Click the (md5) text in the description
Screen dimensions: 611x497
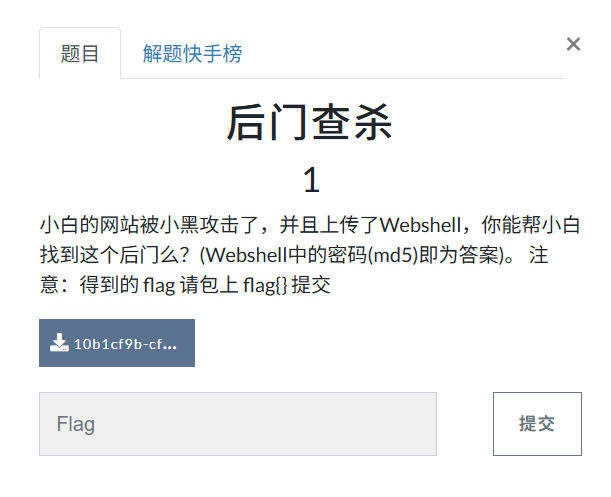pyautogui.click(x=393, y=255)
